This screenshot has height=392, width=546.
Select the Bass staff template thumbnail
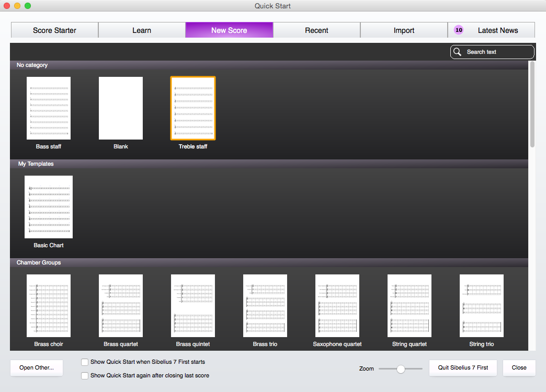coord(49,108)
